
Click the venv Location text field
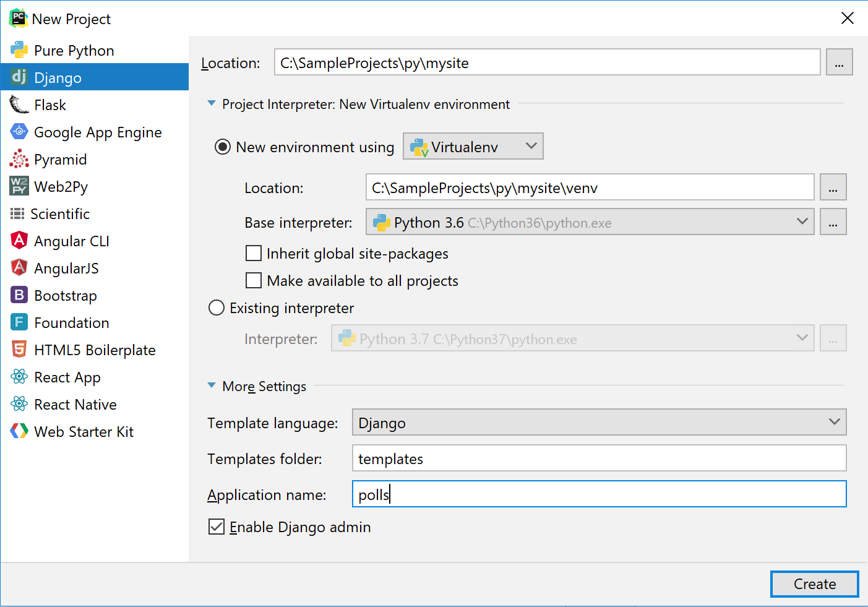pyautogui.click(x=590, y=187)
